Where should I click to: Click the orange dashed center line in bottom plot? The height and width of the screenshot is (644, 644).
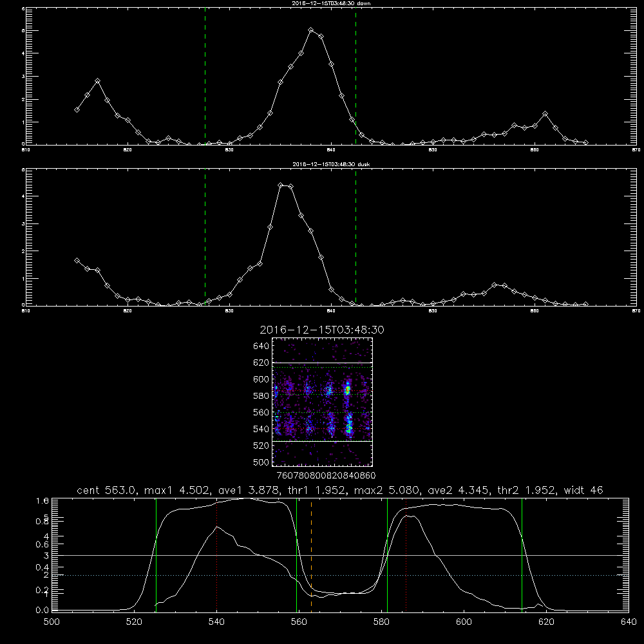pyautogui.click(x=311, y=555)
